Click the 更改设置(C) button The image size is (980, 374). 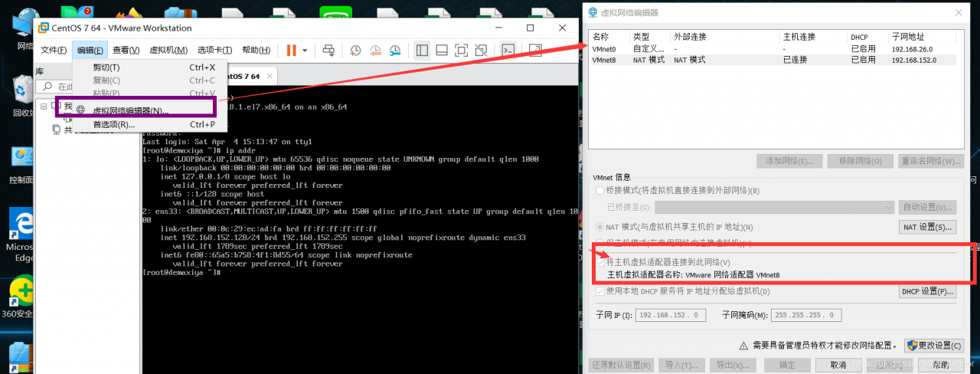933,346
